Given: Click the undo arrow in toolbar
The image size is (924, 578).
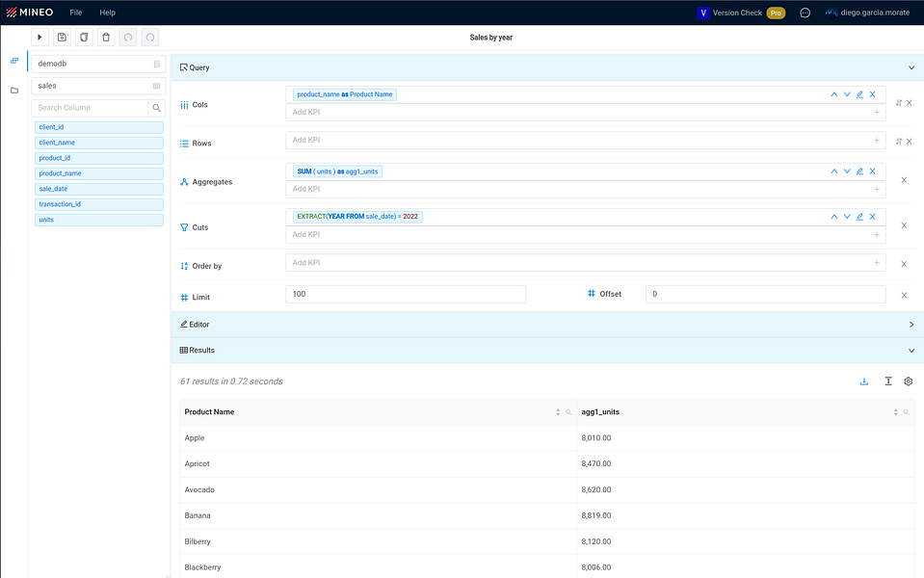Looking at the screenshot, I should pyautogui.click(x=128, y=38).
